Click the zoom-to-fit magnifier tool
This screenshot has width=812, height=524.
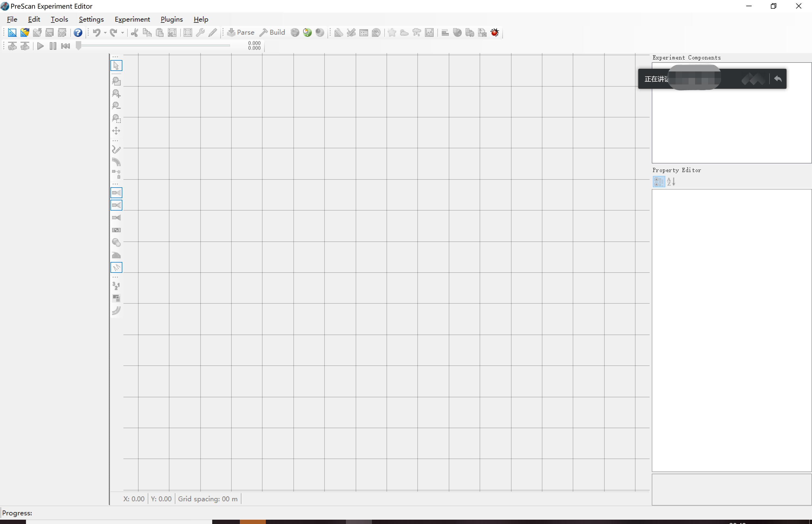(x=116, y=81)
